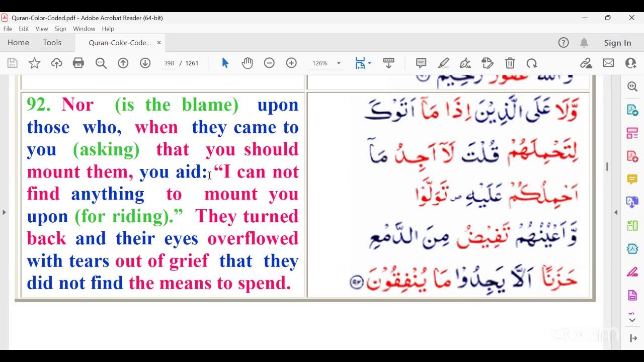Open Combine Files tool in right pane

[632, 202]
